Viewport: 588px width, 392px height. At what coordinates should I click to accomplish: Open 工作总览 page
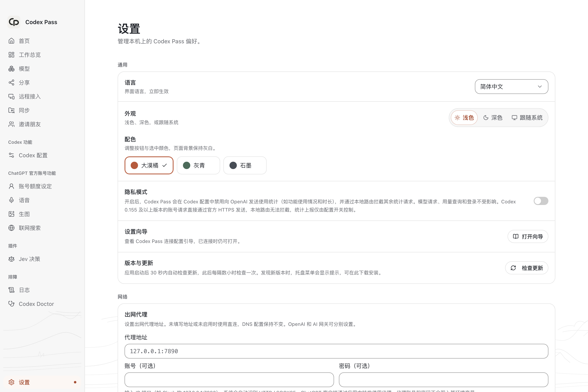[x=42, y=55]
